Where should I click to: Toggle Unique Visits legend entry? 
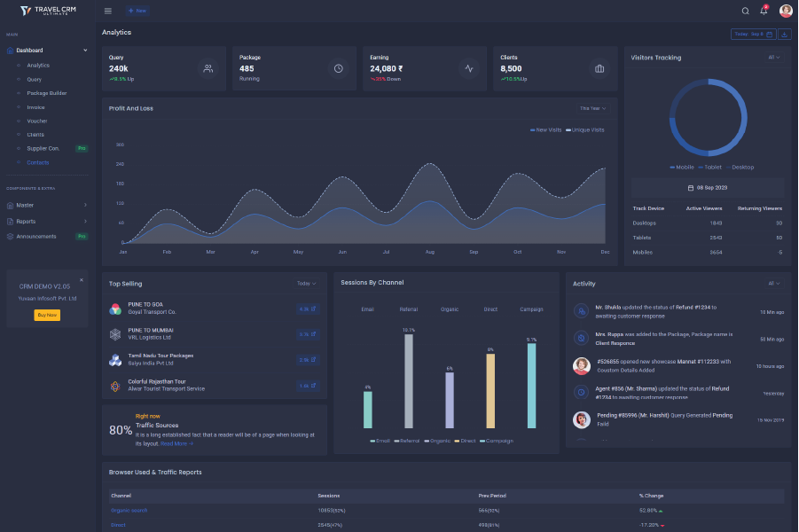click(586, 129)
